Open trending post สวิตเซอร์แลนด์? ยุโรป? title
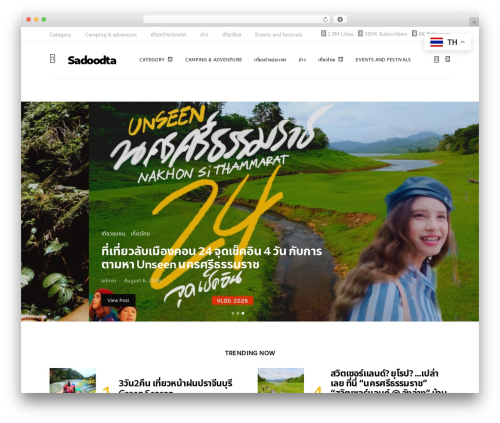The height and width of the screenshot is (423, 500). [388, 382]
